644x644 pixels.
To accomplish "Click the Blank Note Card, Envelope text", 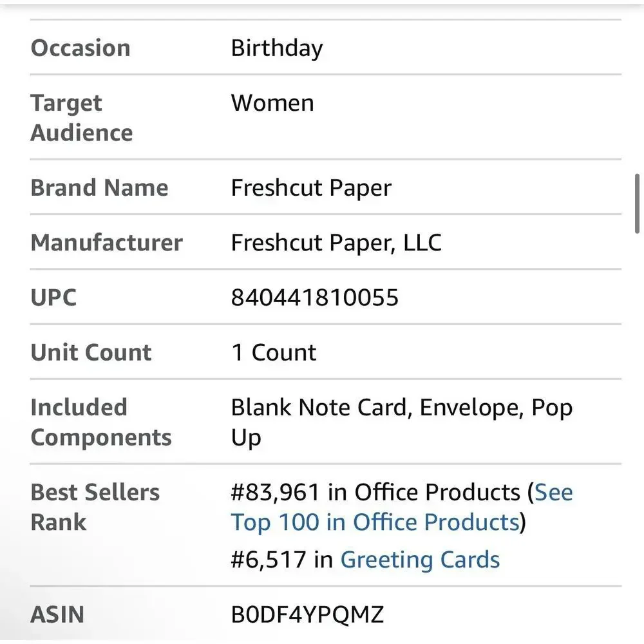I will click(x=377, y=408).
